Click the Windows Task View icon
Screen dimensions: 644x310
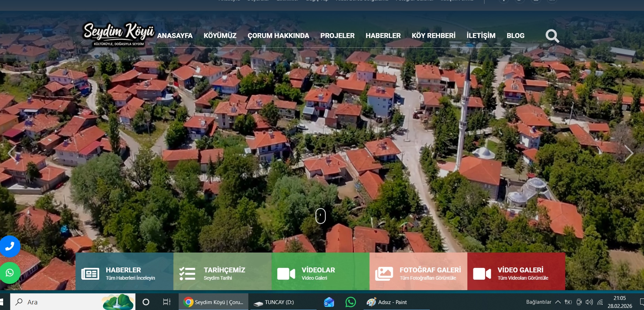click(x=167, y=302)
